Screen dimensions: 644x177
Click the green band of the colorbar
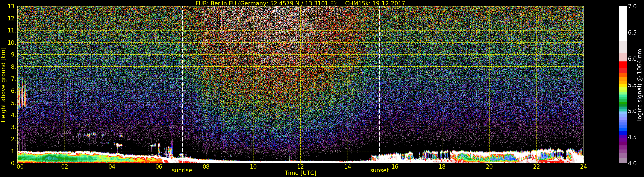[623, 101]
